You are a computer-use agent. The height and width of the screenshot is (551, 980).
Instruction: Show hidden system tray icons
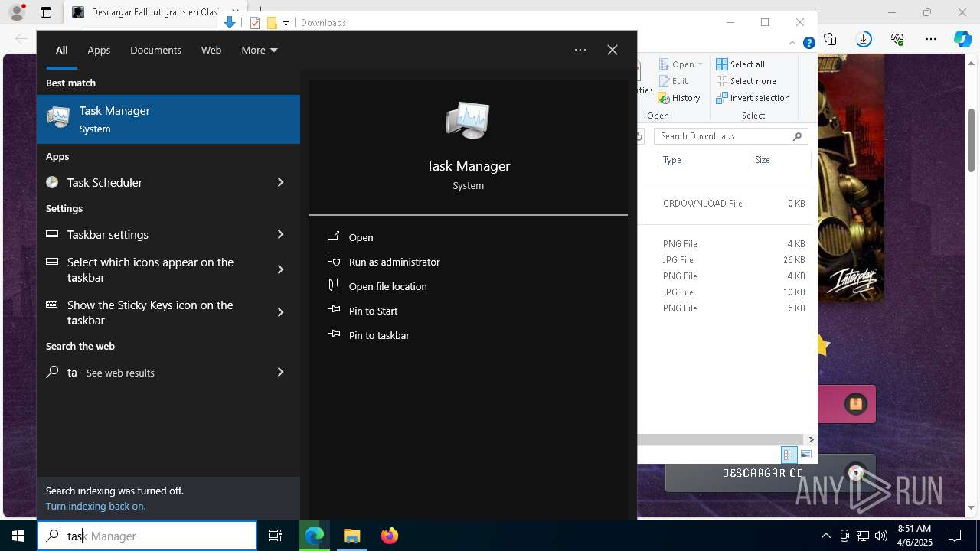point(825,536)
